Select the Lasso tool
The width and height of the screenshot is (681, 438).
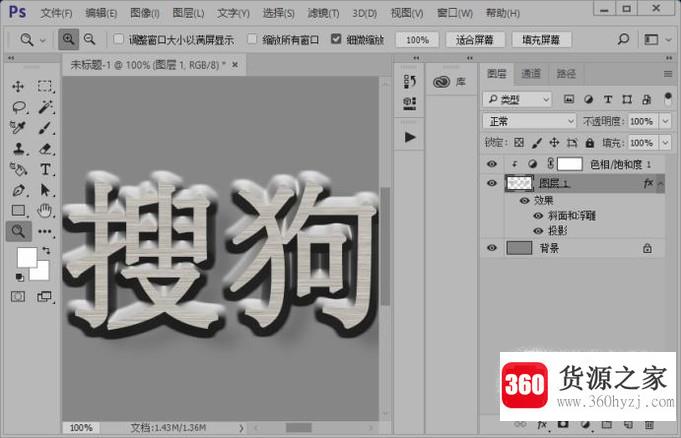19,107
